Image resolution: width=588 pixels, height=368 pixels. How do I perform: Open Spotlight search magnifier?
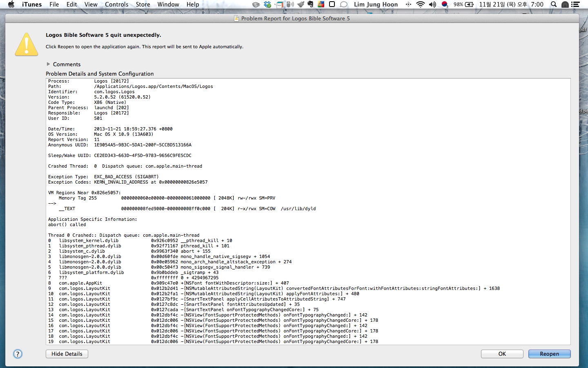554,4
